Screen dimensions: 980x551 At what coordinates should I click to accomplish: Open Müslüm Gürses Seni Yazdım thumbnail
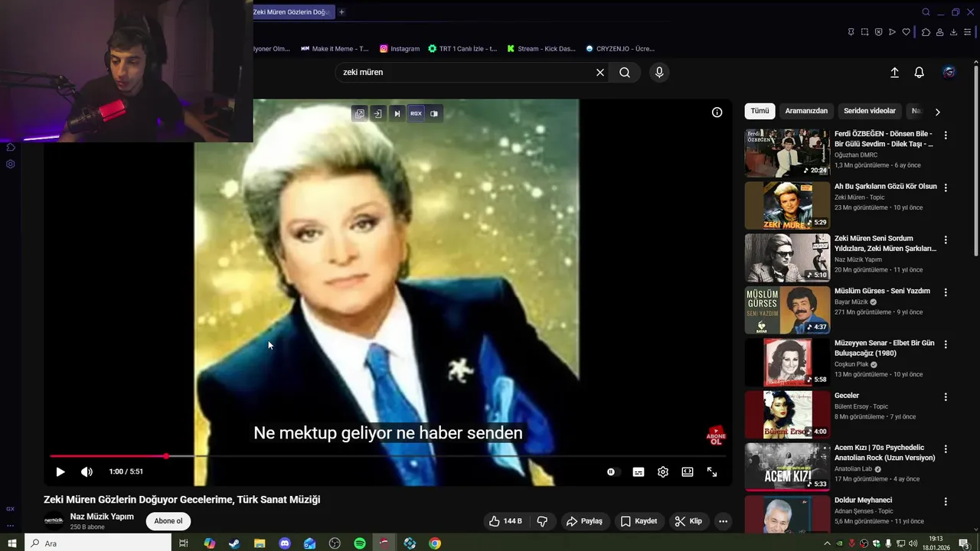(x=787, y=310)
